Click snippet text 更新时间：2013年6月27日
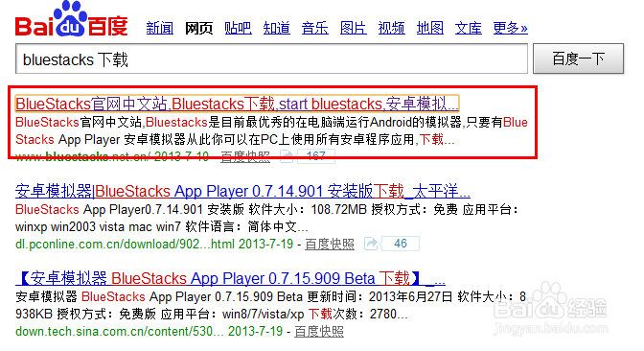This screenshot has width=644, height=351. point(379,296)
